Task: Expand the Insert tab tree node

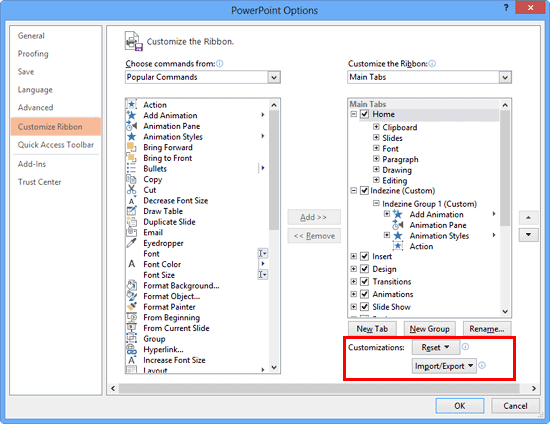Action: pos(354,256)
